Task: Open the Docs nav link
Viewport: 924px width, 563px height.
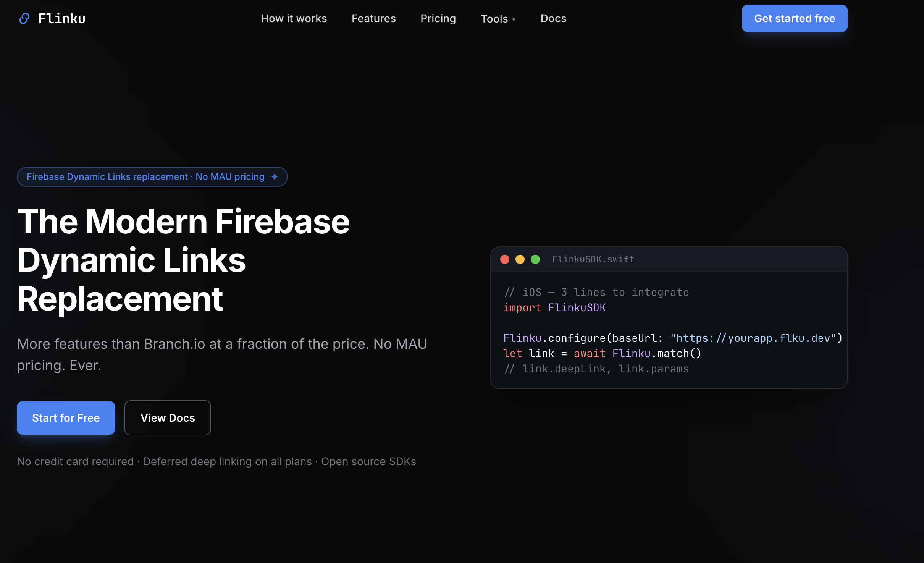Action: coord(553,18)
